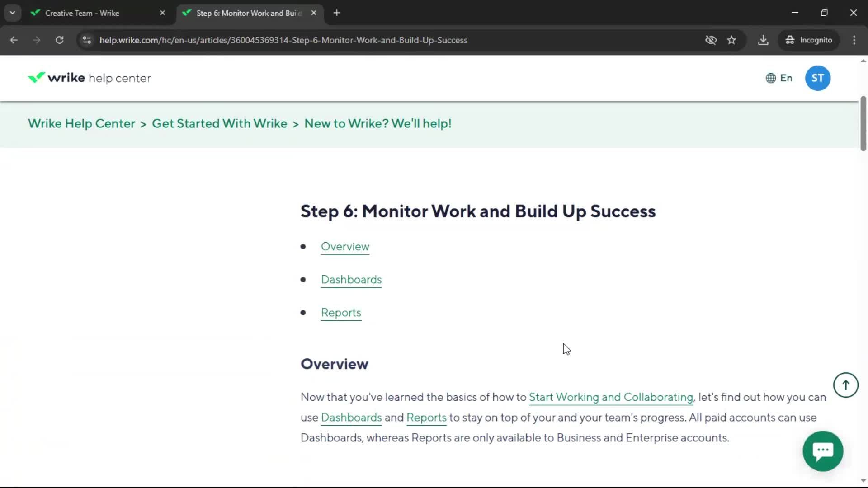Open Get Started With Wrike breadcrumb
The width and height of the screenshot is (868, 488).
click(x=219, y=123)
